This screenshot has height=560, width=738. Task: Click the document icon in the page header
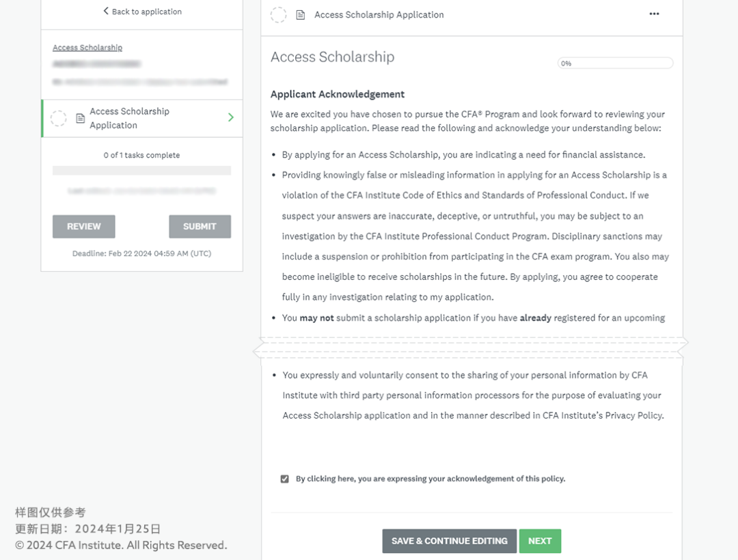pyautogui.click(x=300, y=15)
